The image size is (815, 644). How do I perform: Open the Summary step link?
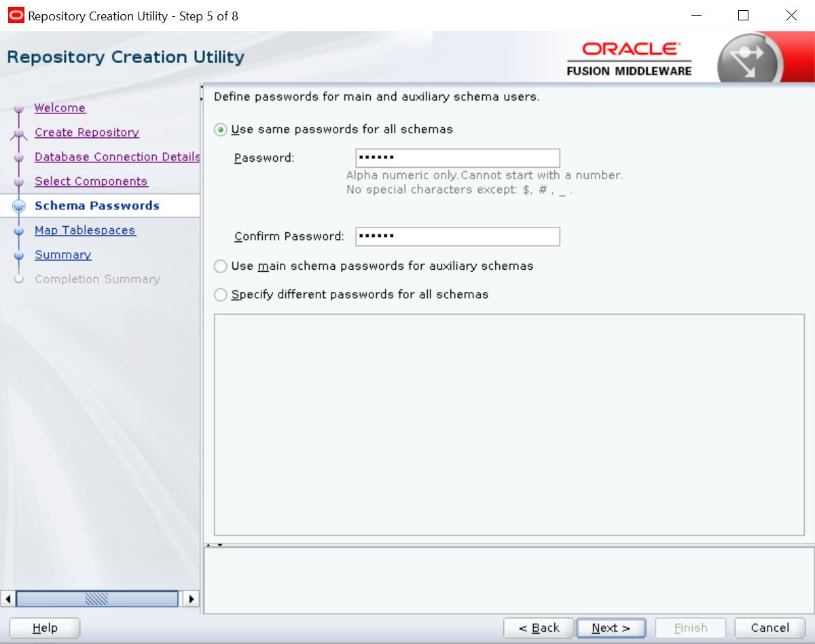click(x=63, y=255)
